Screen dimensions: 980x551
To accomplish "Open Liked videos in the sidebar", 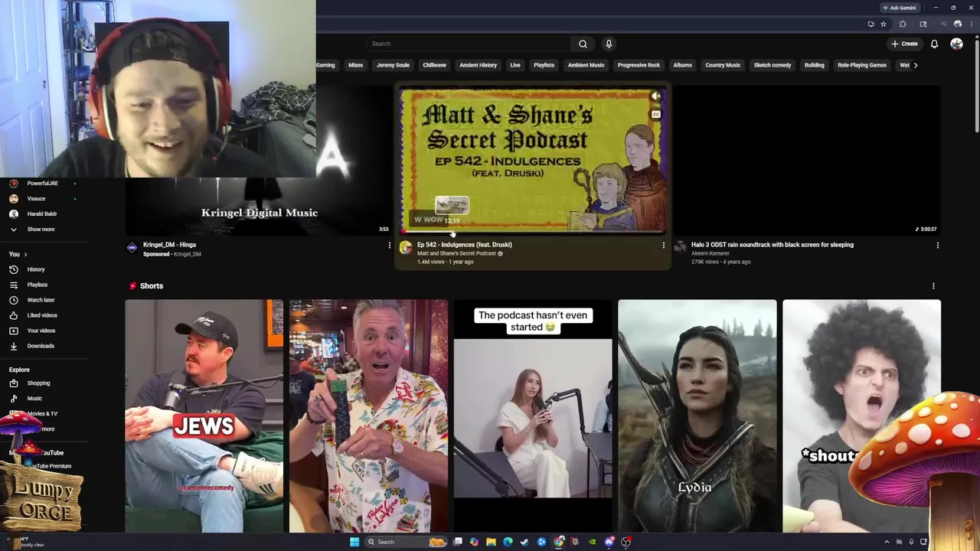I will [x=42, y=315].
